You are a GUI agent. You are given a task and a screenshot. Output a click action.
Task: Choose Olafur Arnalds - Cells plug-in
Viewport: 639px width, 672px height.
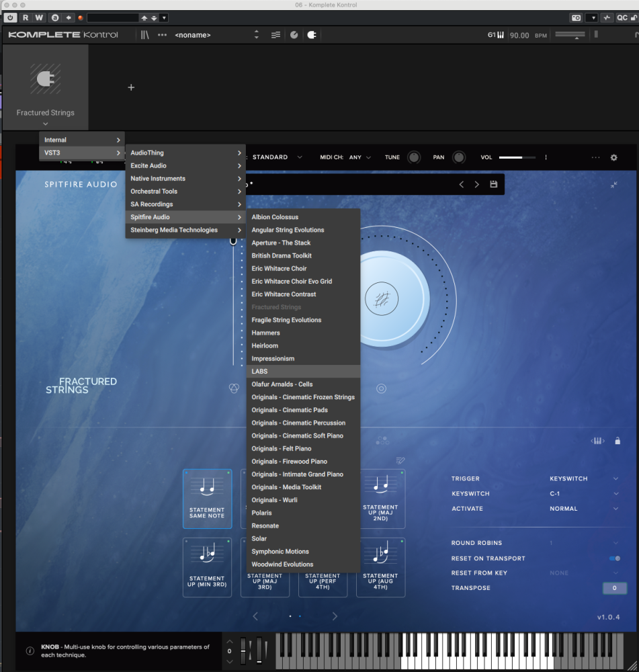[304, 384]
